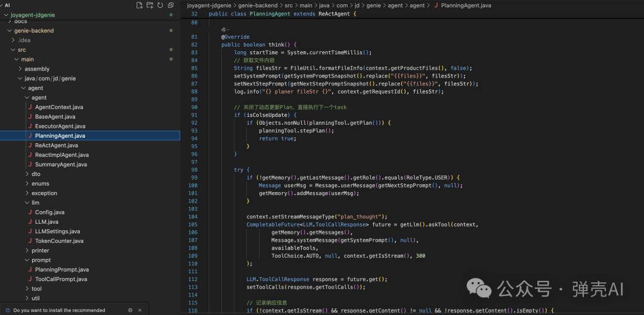Expand the exception folder
Viewport: 644px width, 315px height.
[x=27, y=193]
